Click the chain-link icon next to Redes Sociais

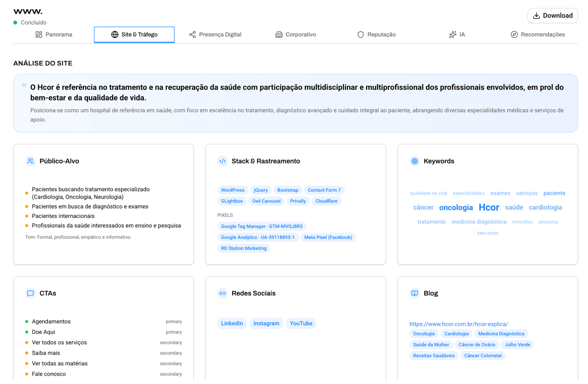[x=222, y=293]
